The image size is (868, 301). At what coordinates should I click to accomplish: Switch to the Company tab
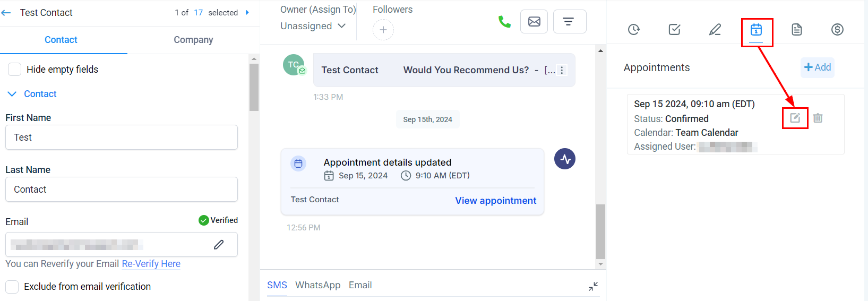193,40
